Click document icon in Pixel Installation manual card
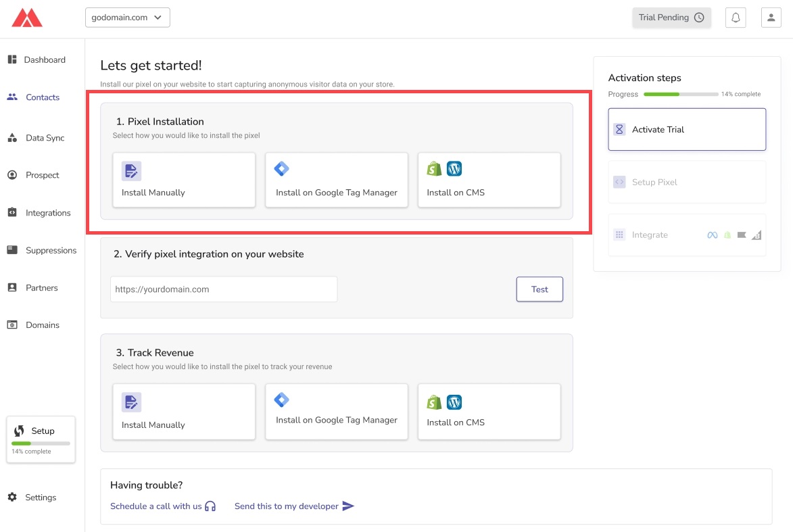Viewport: 793px width, 532px height. (x=132, y=171)
